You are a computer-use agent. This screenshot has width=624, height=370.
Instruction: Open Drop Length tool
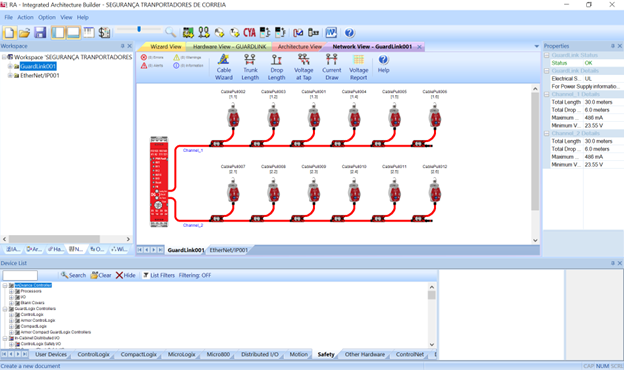[x=277, y=67]
